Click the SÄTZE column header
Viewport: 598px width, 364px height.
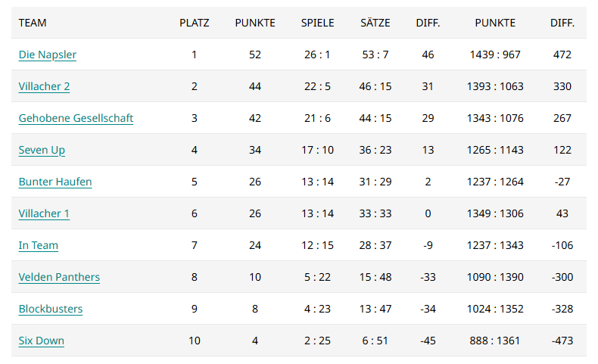click(375, 23)
